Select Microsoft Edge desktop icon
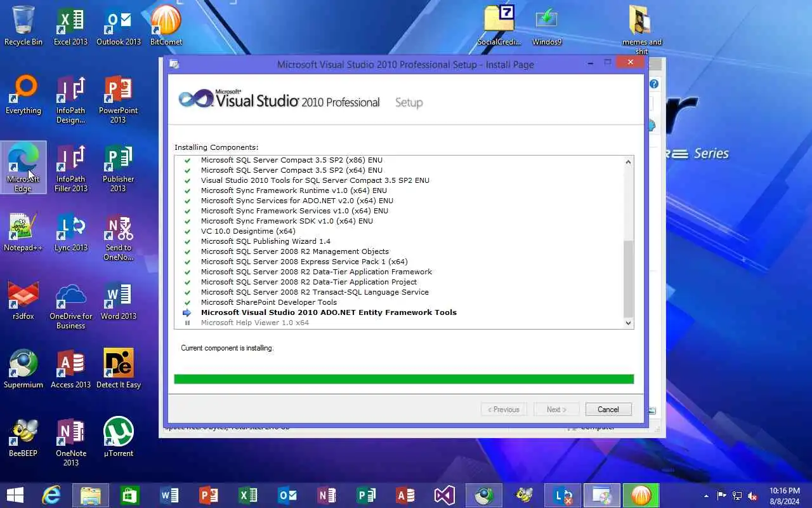Screen dimensions: 812x508 [23, 168]
